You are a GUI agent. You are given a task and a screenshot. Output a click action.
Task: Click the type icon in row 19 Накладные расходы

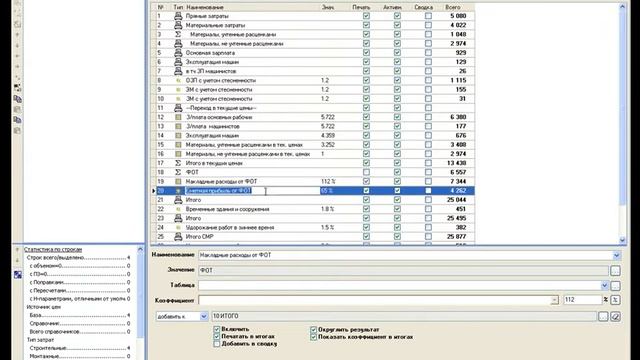[x=178, y=181]
